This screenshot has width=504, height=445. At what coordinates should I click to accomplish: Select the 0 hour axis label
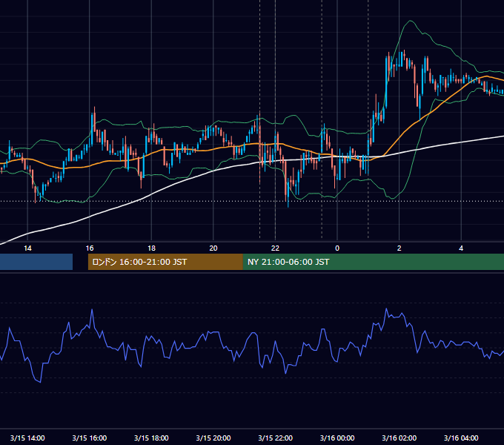[337, 248]
